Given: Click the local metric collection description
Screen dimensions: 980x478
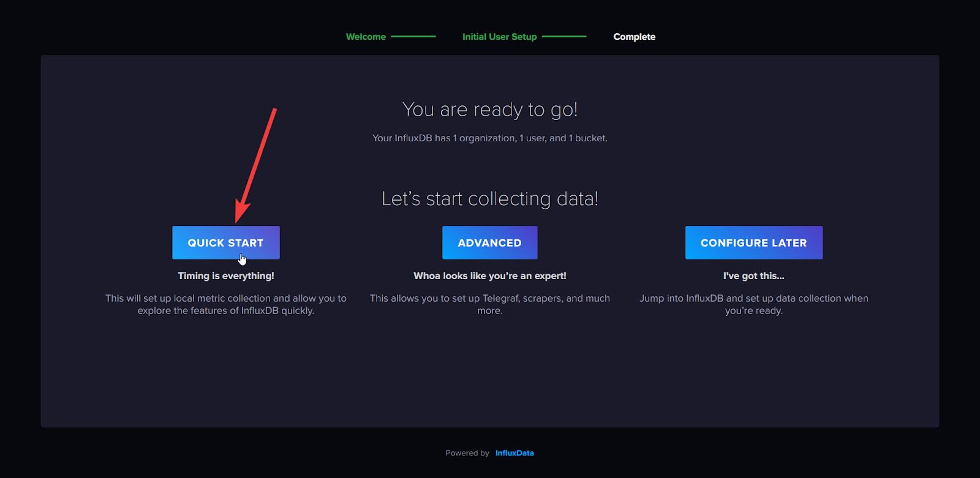Looking at the screenshot, I should pos(226,304).
